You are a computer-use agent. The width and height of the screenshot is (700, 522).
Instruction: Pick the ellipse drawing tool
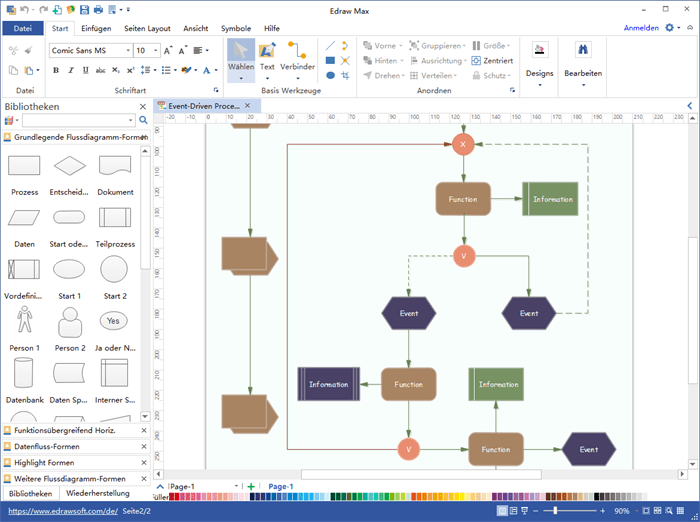(330, 75)
